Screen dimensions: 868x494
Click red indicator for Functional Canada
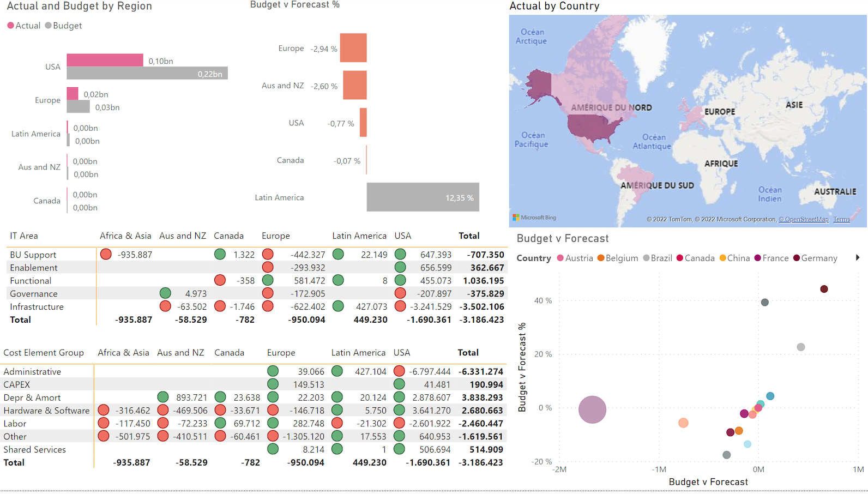click(x=220, y=280)
